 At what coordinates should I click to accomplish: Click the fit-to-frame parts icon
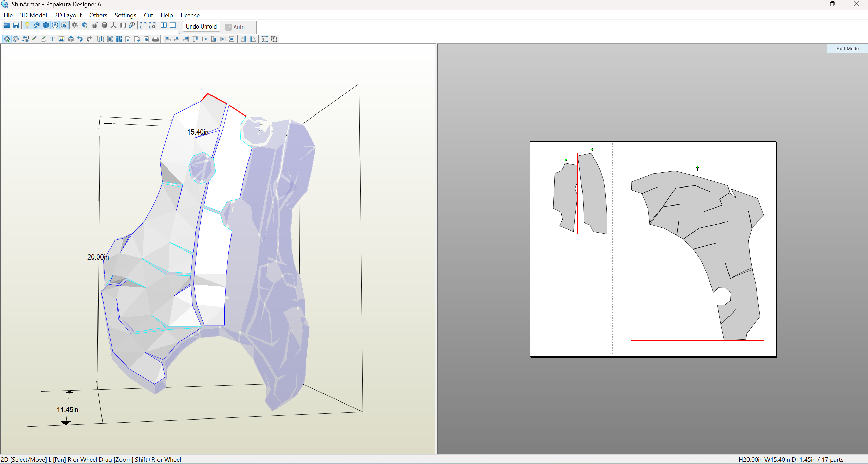110,39
